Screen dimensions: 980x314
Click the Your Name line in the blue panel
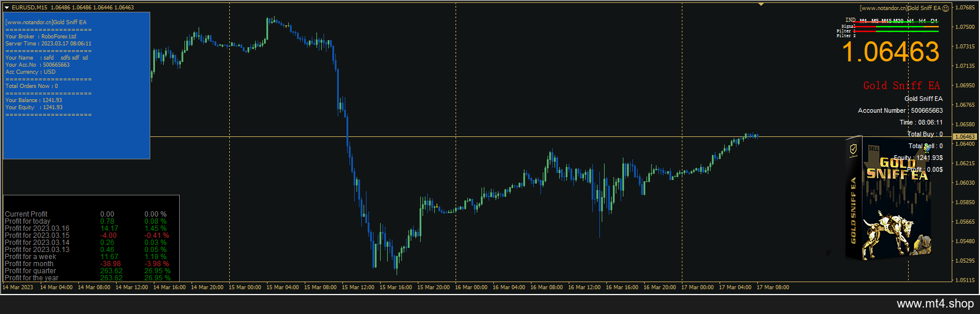(47, 58)
